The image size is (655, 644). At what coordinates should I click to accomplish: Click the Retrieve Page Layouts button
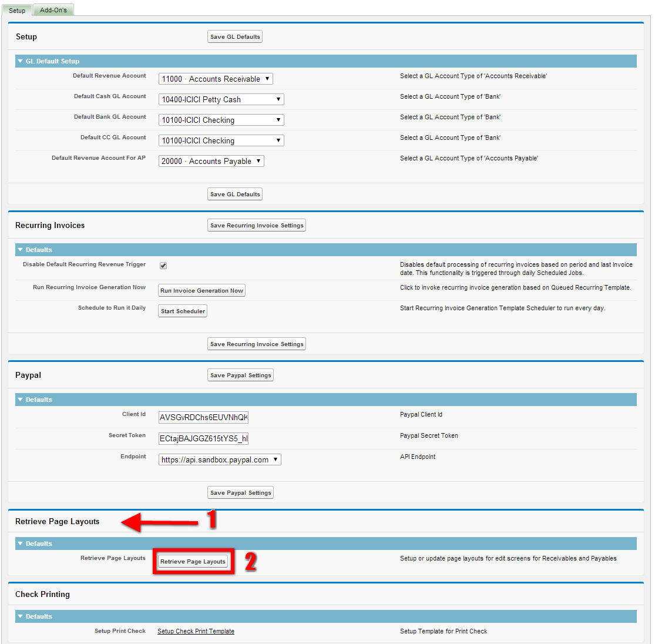click(193, 562)
